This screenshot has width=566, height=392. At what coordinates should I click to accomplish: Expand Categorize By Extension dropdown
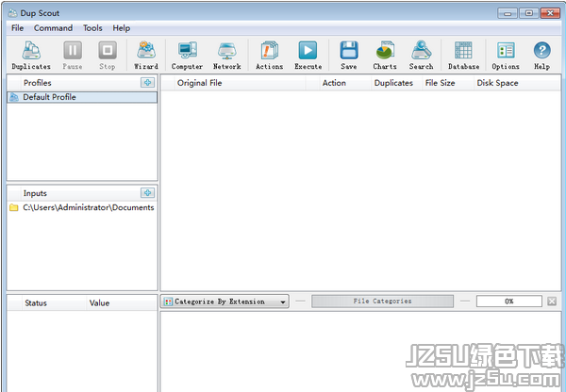(x=225, y=302)
